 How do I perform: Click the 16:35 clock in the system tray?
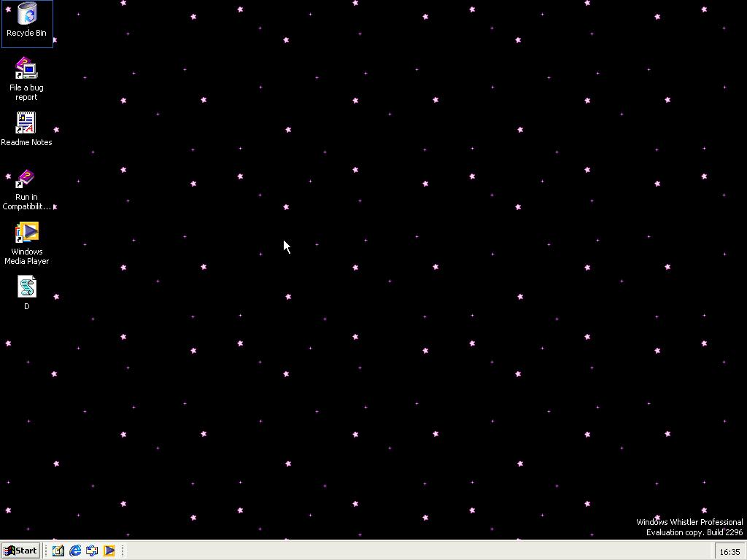pos(729,551)
